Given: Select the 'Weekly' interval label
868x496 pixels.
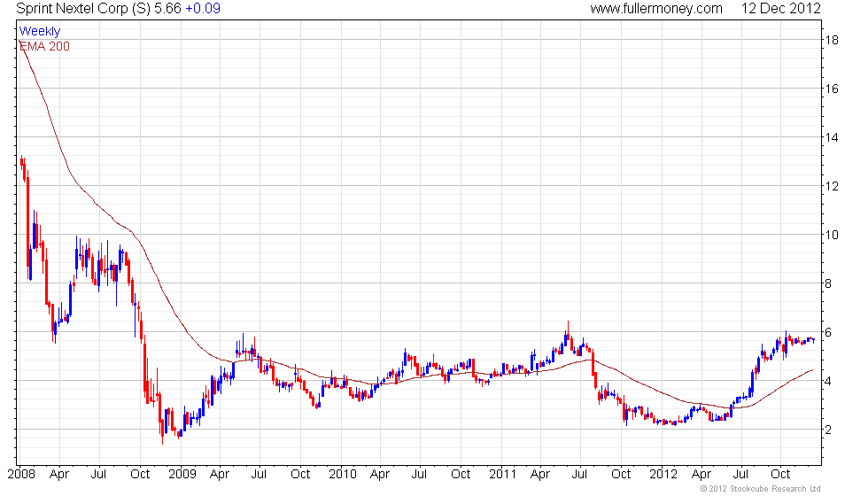Looking at the screenshot, I should click(39, 32).
